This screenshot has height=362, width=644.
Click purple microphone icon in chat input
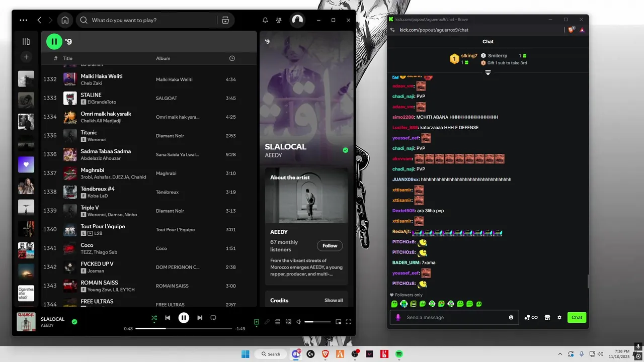(x=398, y=317)
